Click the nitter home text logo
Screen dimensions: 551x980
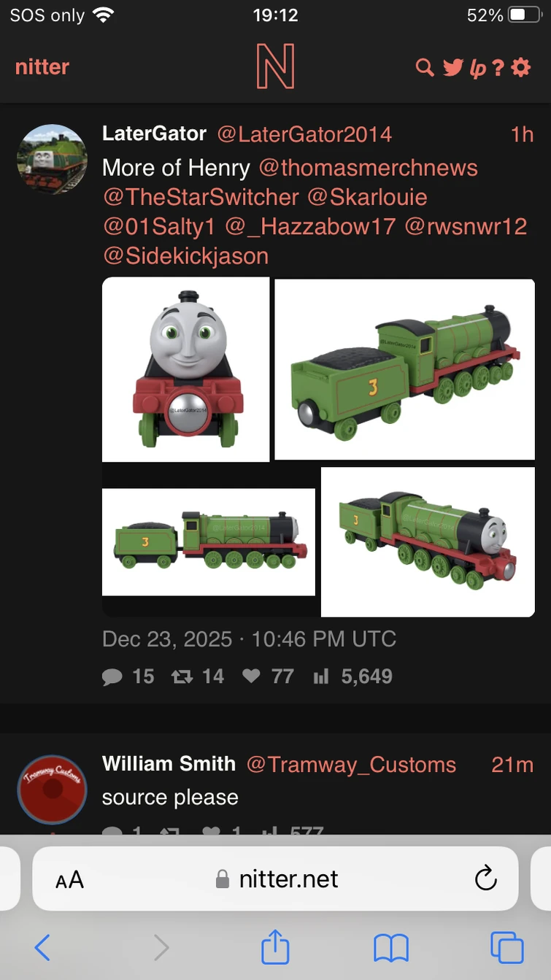[42, 67]
